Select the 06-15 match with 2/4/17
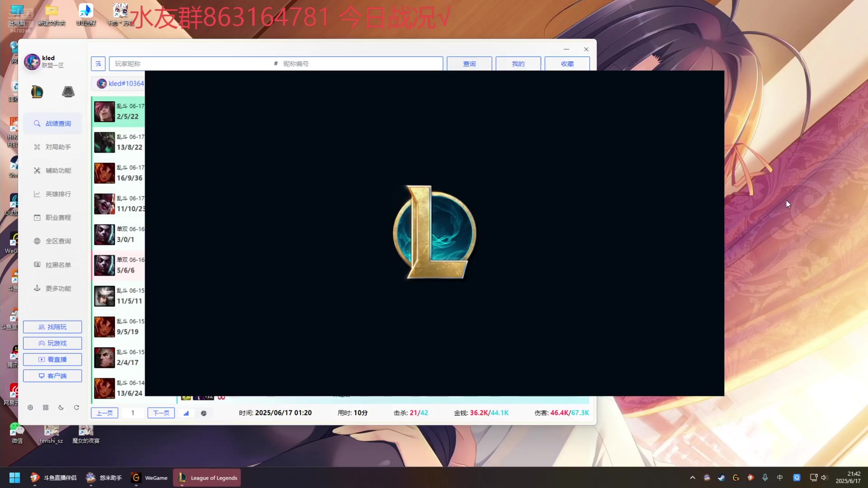 118,357
